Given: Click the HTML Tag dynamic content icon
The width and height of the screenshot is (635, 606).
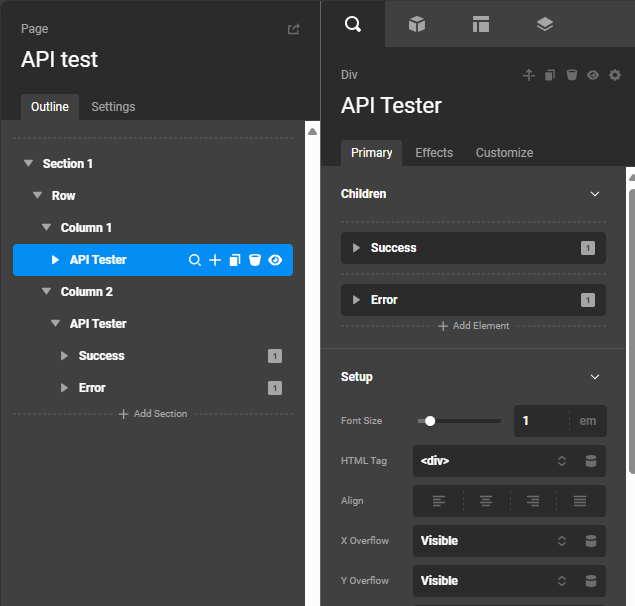Looking at the screenshot, I should click(591, 461).
